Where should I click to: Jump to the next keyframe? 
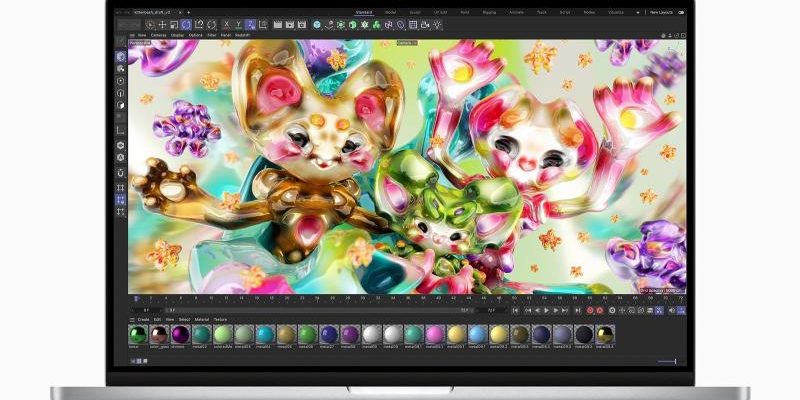565,310
